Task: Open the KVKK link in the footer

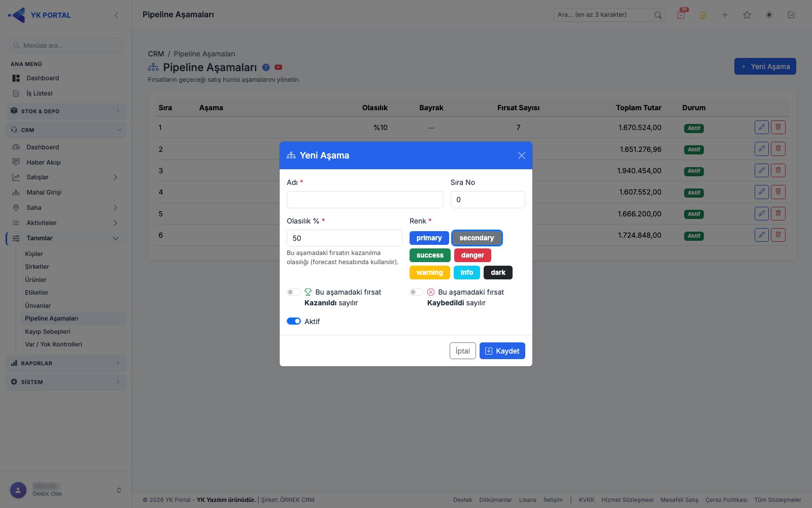Action: click(x=587, y=500)
